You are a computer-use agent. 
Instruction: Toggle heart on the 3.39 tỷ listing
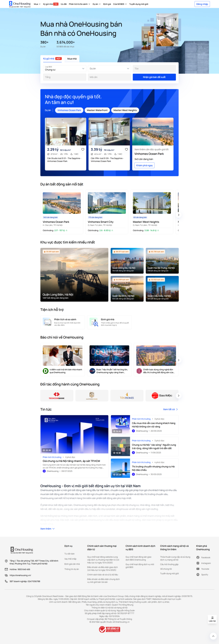tap(126, 149)
